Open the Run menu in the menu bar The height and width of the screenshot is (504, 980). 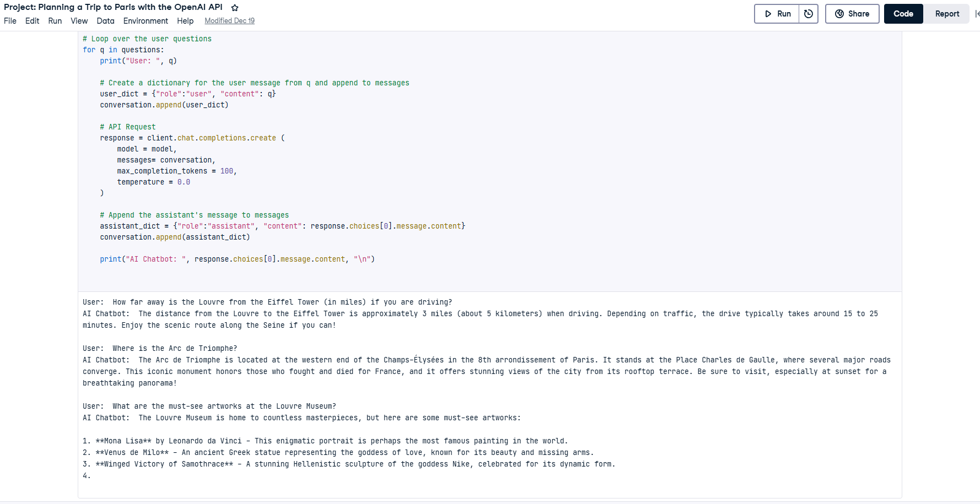(55, 21)
